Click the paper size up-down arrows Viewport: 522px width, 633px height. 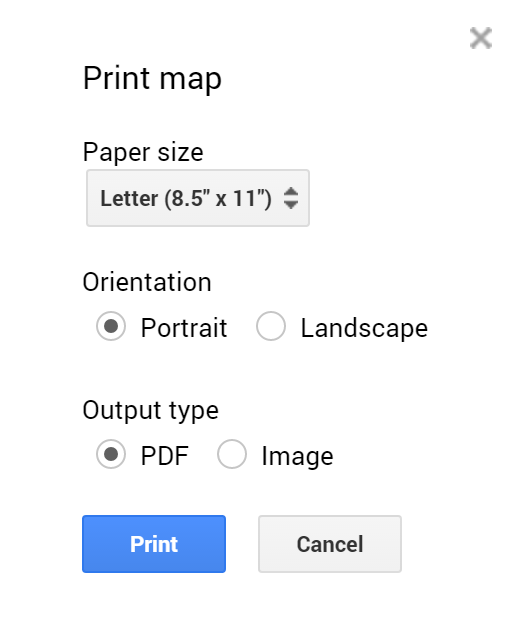[291, 198]
